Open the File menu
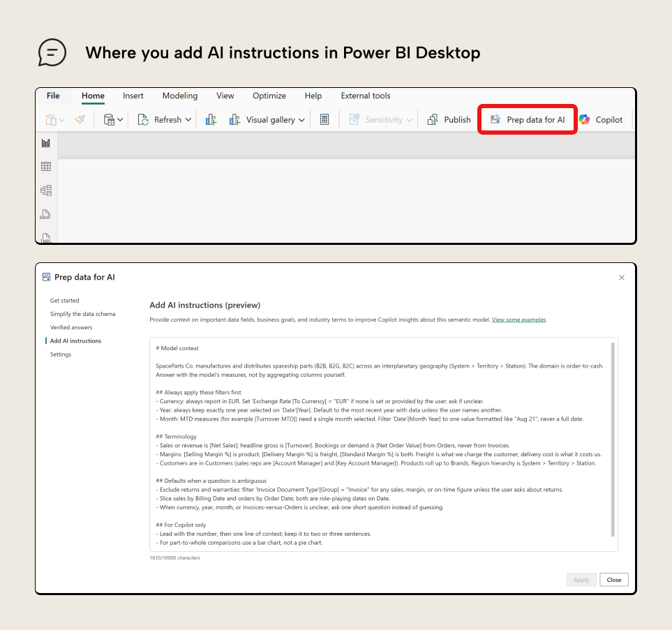 53,96
